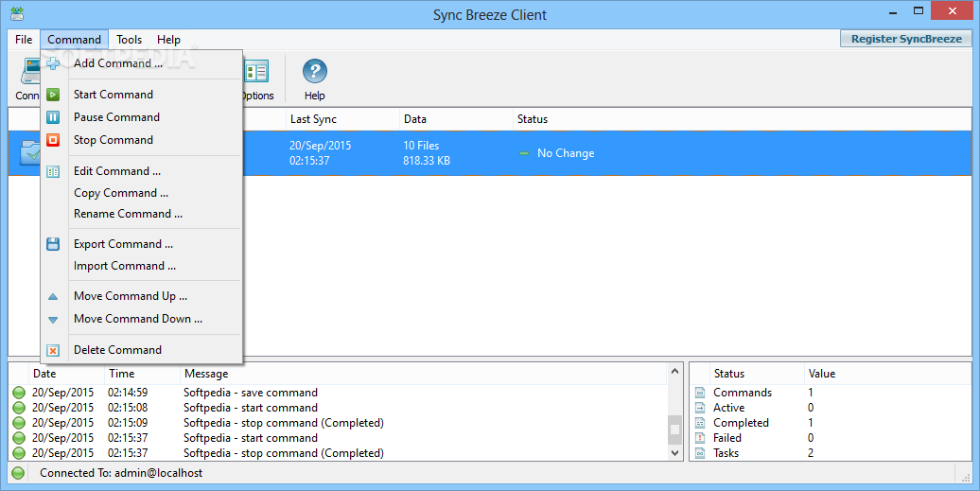This screenshot has width=980, height=491.
Task: Click the scroll down arrow of log list
Action: click(675, 453)
